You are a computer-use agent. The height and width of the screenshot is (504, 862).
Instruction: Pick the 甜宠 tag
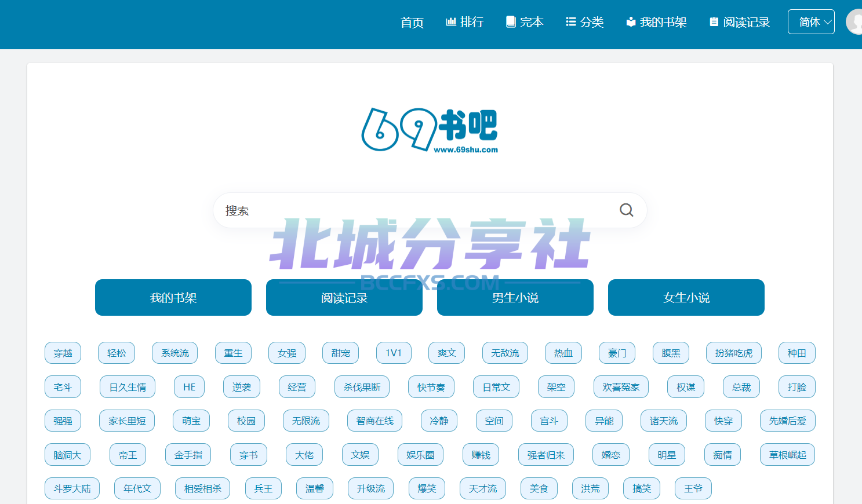[x=341, y=353]
